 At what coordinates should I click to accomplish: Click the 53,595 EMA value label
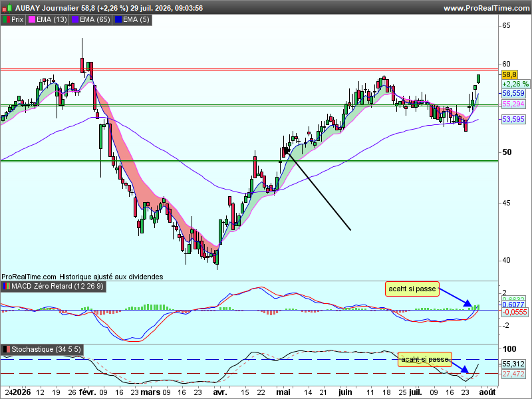point(513,119)
